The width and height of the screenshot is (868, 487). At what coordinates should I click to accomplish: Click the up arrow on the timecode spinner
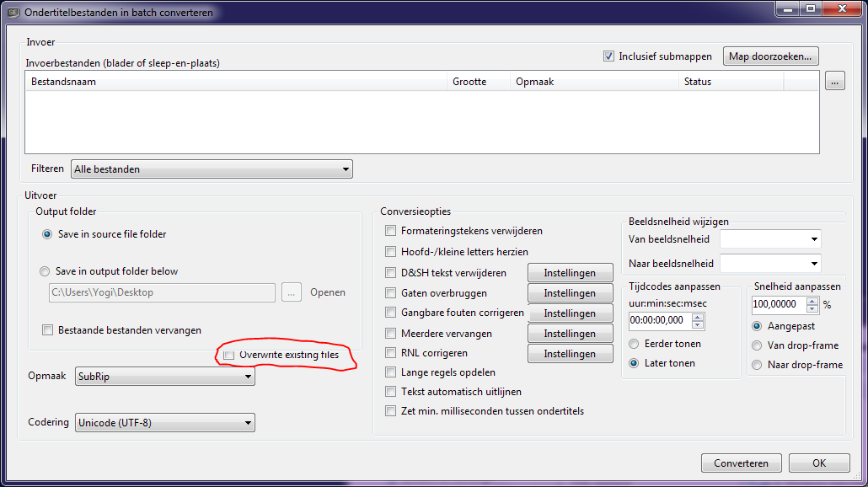tap(699, 317)
